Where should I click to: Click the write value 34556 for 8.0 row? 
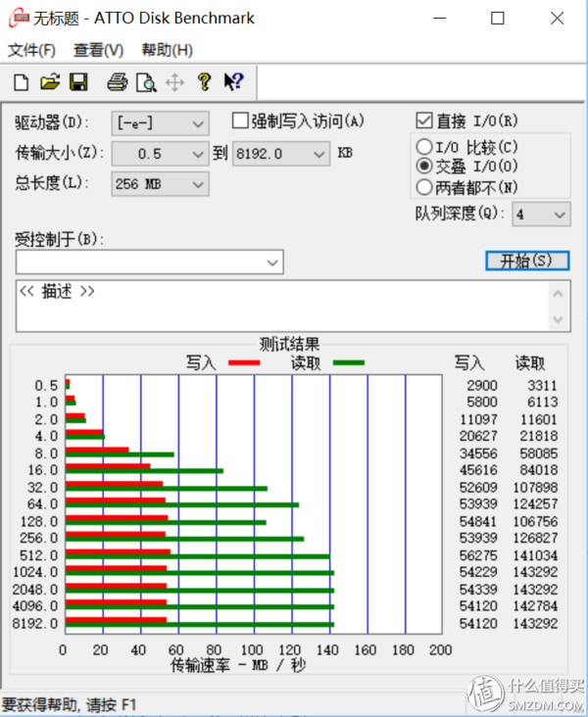(x=478, y=454)
